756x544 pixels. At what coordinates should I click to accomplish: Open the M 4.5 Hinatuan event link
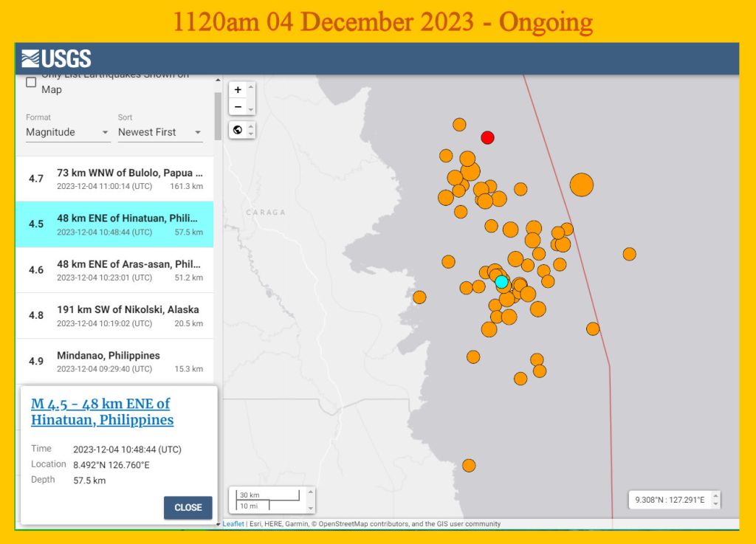pyautogui.click(x=101, y=412)
